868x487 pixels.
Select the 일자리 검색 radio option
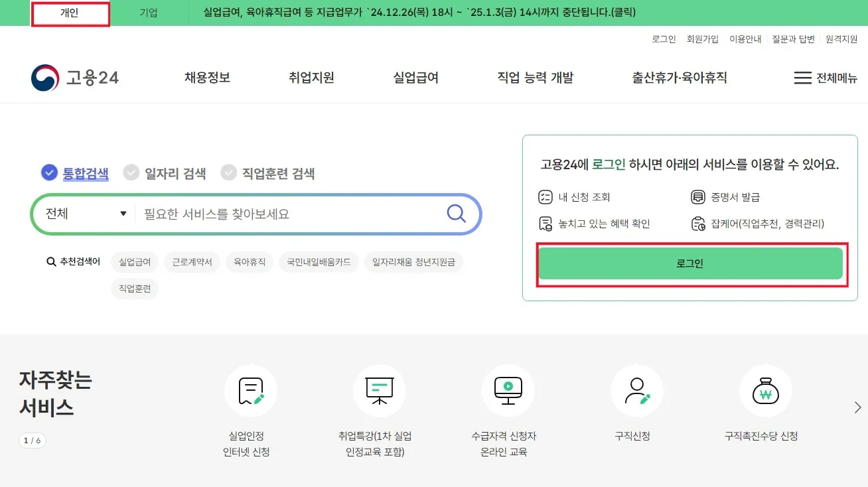click(131, 173)
